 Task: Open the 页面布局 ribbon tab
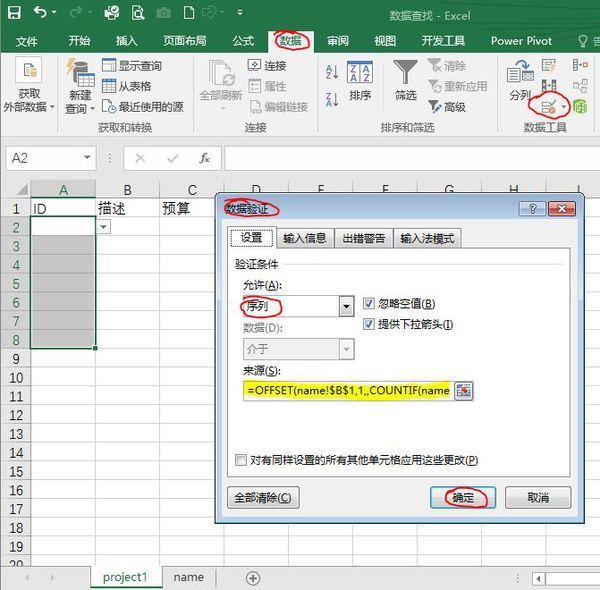click(185, 41)
